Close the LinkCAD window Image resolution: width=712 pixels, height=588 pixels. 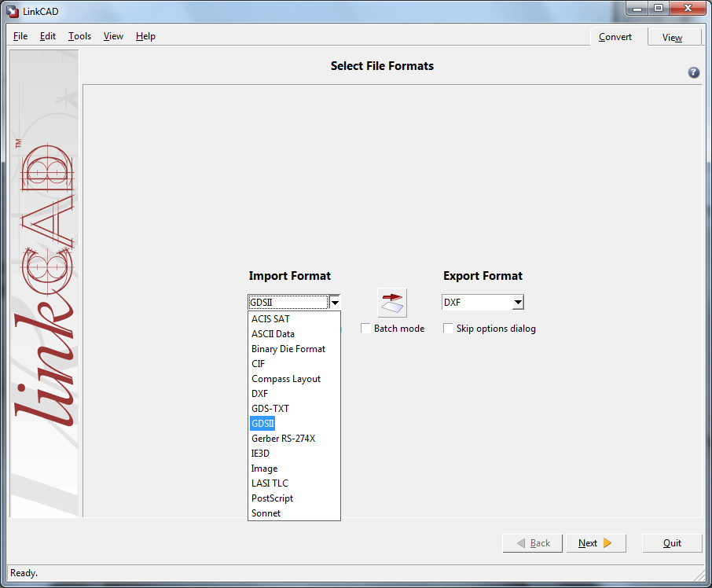coord(688,8)
